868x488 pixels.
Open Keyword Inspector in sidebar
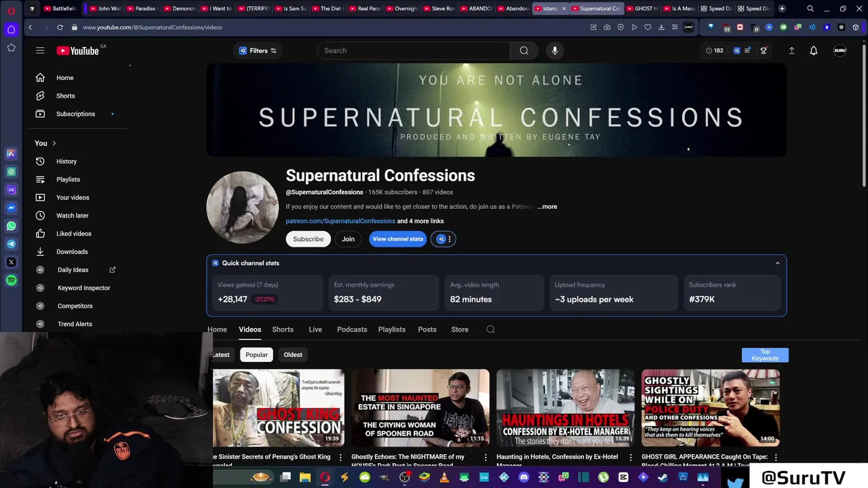tap(83, 288)
